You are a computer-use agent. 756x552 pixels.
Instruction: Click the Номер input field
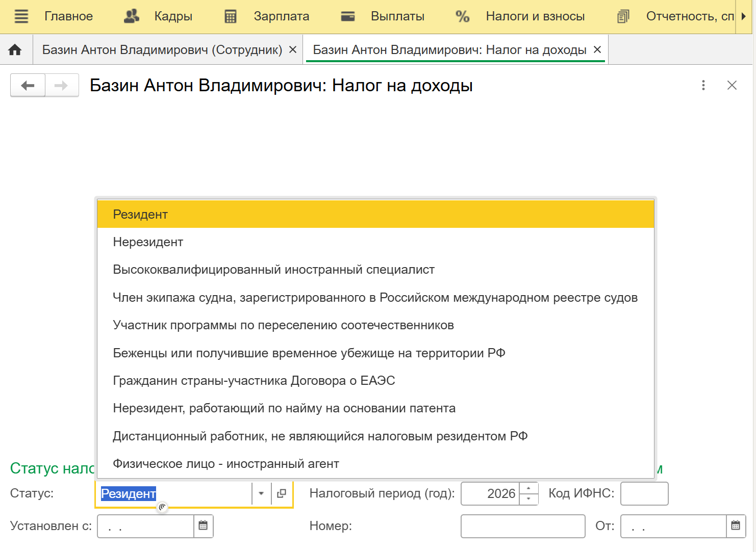pyautogui.click(x=523, y=526)
